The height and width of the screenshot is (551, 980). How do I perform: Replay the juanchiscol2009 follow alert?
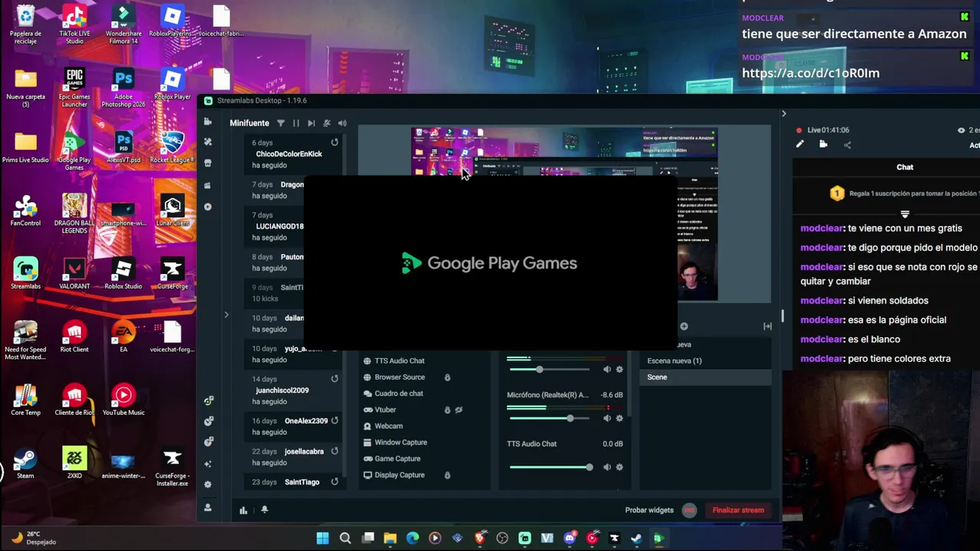pyautogui.click(x=335, y=379)
